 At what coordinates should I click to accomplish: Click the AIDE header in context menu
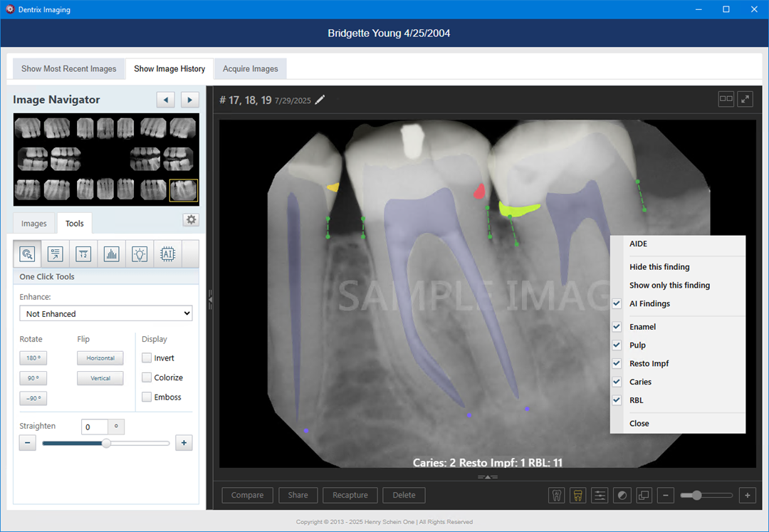coord(639,244)
